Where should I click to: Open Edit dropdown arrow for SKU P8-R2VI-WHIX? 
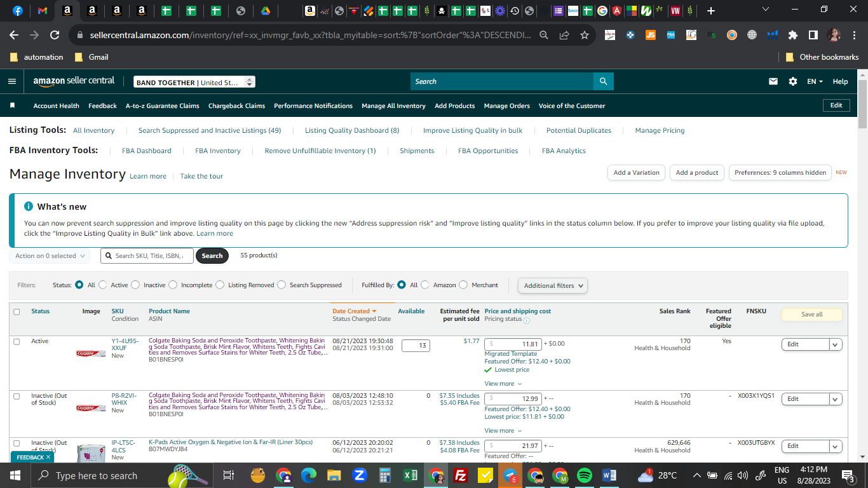(836, 399)
